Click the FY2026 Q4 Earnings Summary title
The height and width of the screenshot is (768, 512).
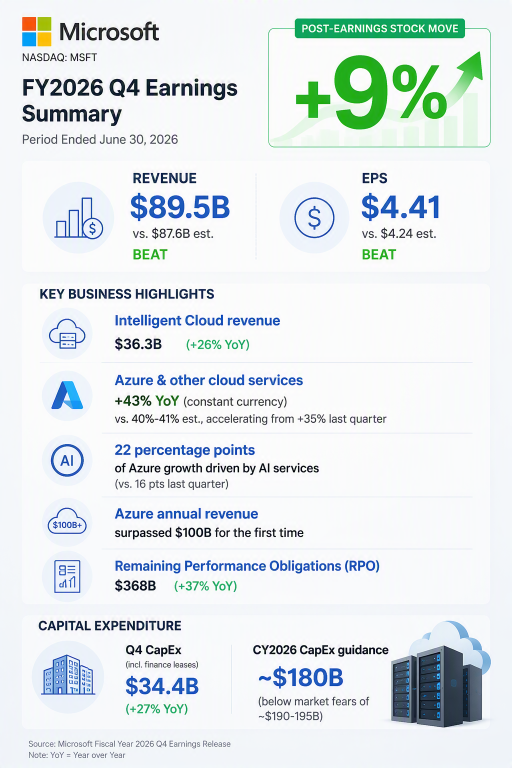click(x=130, y=101)
